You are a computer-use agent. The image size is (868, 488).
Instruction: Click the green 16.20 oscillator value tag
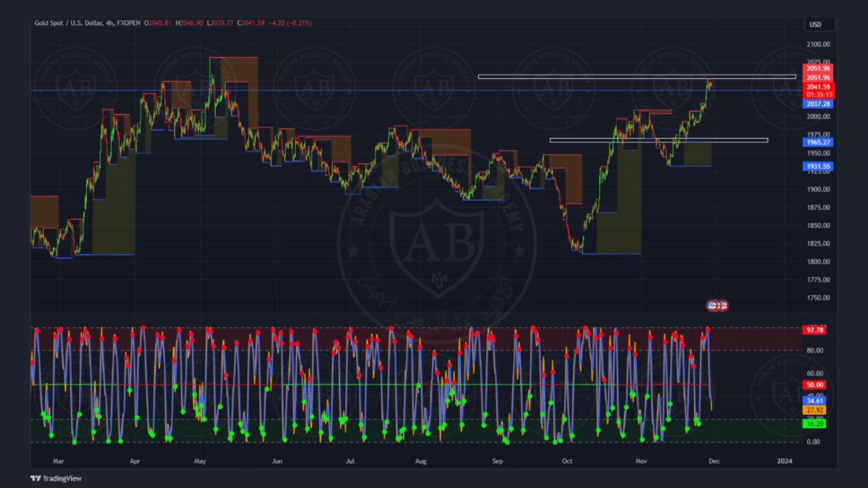coord(814,424)
